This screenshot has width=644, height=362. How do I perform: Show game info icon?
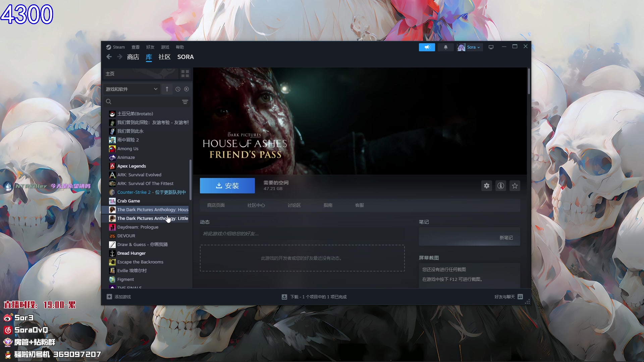[501, 186]
